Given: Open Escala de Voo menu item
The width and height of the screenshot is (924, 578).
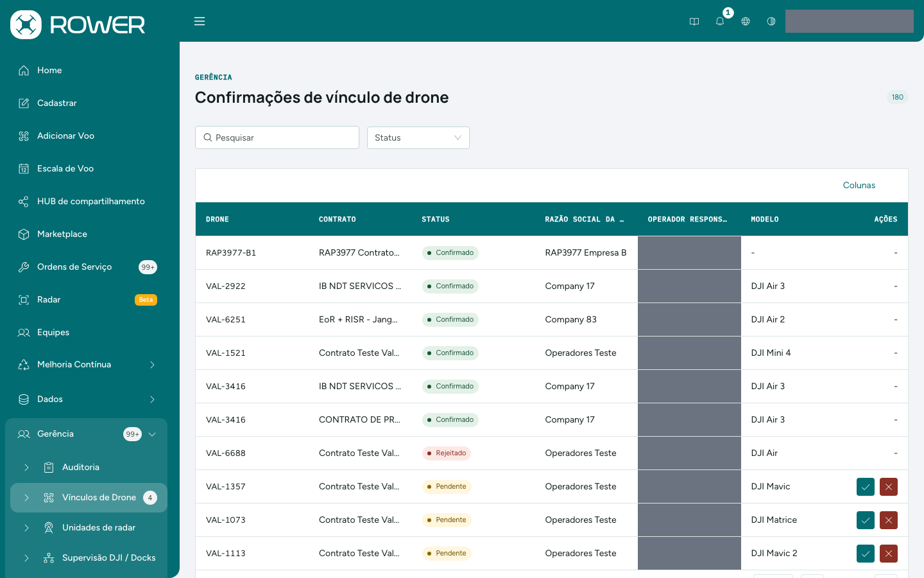Looking at the screenshot, I should tap(87, 168).
